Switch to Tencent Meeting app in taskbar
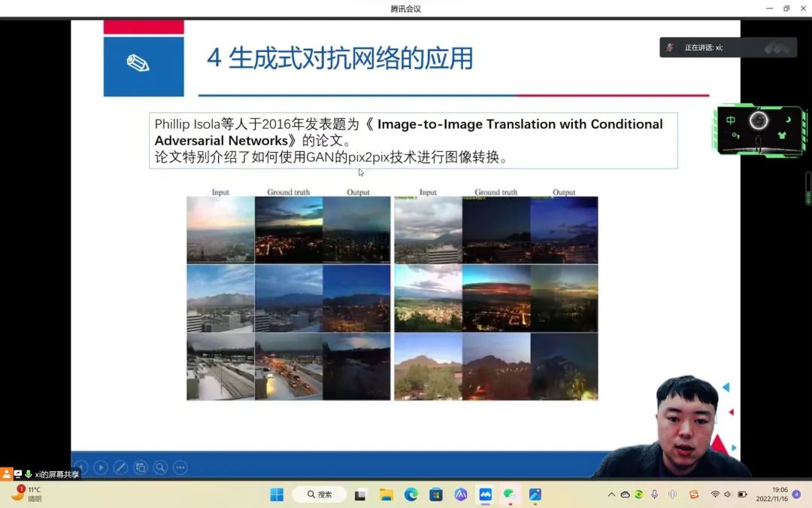 pos(486,494)
